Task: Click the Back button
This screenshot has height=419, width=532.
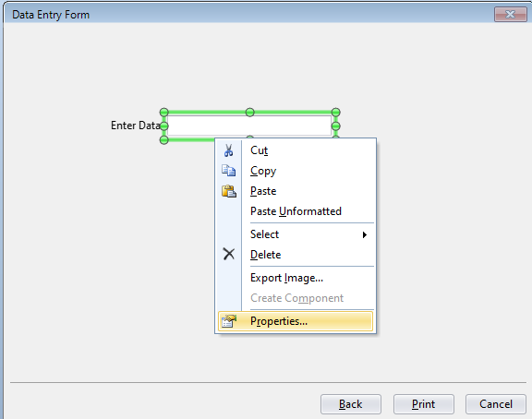Action: point(351,404)
